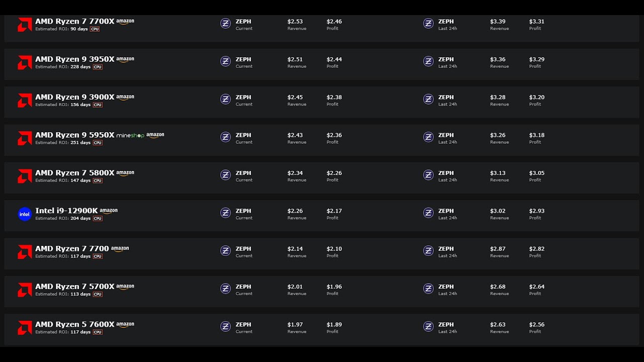Click the ZEPH current coin icon in Ryzen 7 7700 row
644x362 pixels.
tap(225, 250)
